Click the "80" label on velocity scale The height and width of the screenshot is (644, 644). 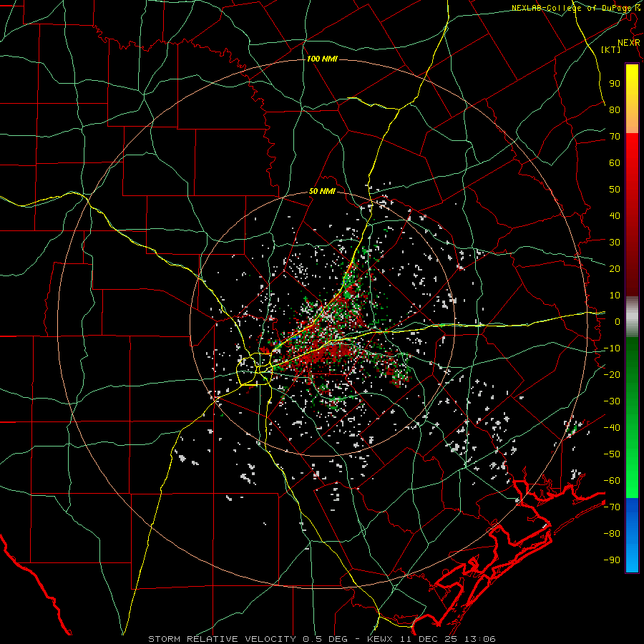(615, 109)
